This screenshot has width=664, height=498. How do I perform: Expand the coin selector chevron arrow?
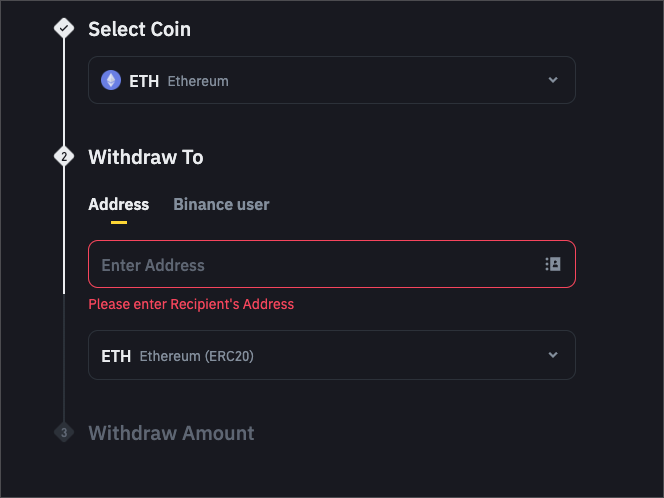click(x=553, y=80)
